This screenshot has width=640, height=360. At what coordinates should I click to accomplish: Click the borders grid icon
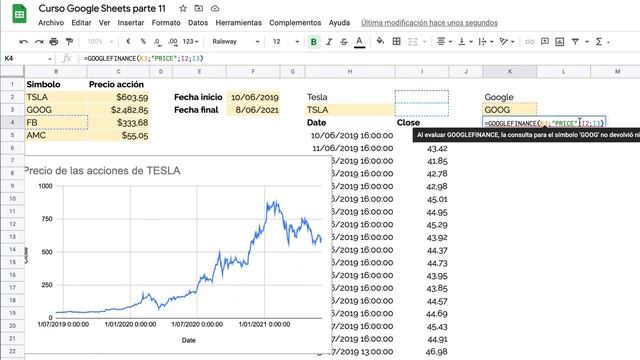click(396, 41)
